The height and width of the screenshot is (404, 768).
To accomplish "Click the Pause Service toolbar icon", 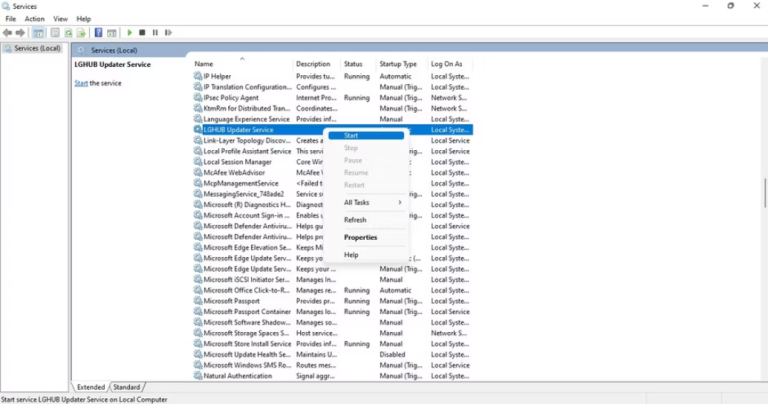I will 155,32.
